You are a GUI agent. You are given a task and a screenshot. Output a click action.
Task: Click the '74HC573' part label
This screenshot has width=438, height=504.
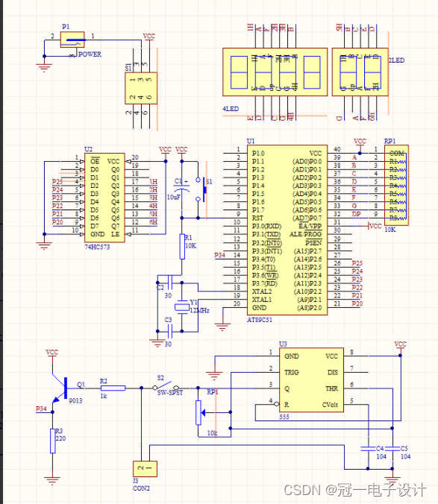97,247
